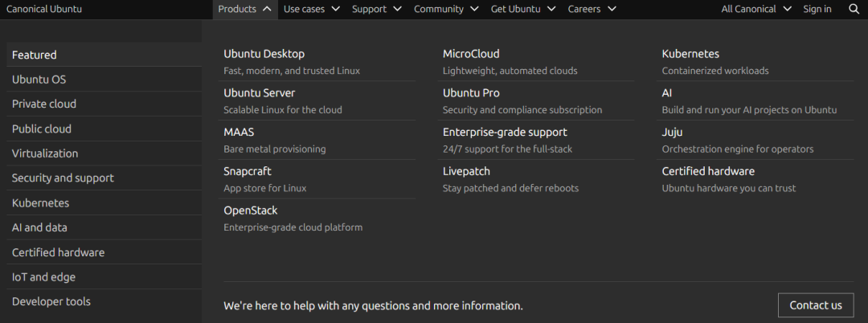Expand the Careers dropdown
Screen dimensions: 868x323
coord(592,10)
